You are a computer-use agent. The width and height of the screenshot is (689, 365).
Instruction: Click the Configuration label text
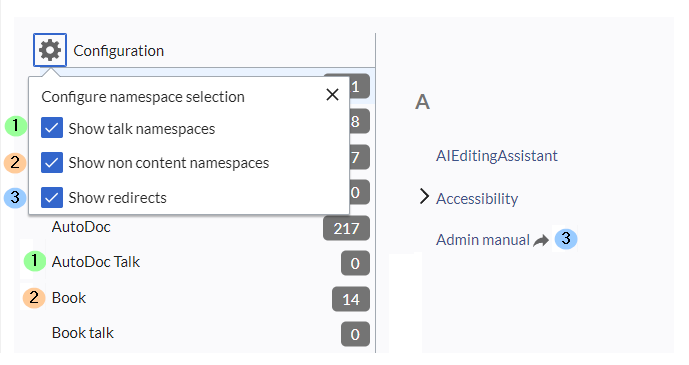(x=119, y=51)
